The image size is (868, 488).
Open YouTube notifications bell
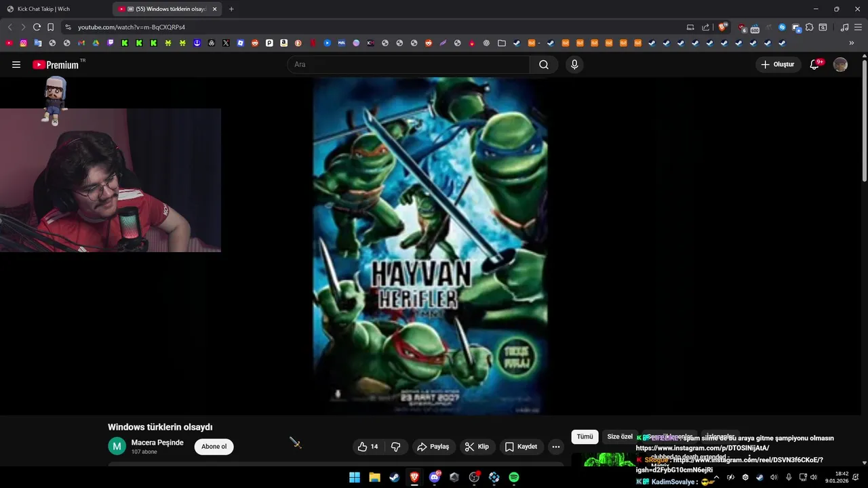[815, 64]
